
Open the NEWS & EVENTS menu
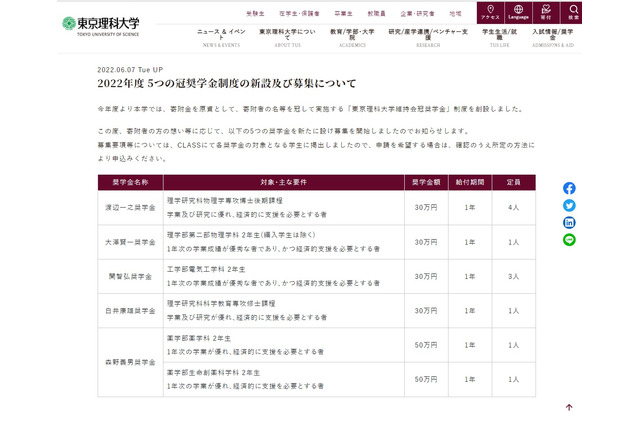221,38
